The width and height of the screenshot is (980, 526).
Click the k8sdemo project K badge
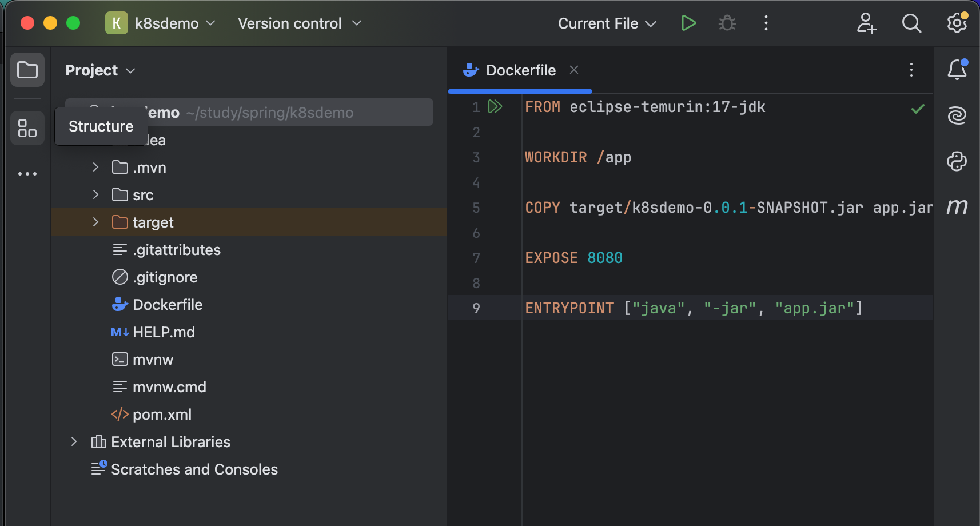tap(117, 23)
